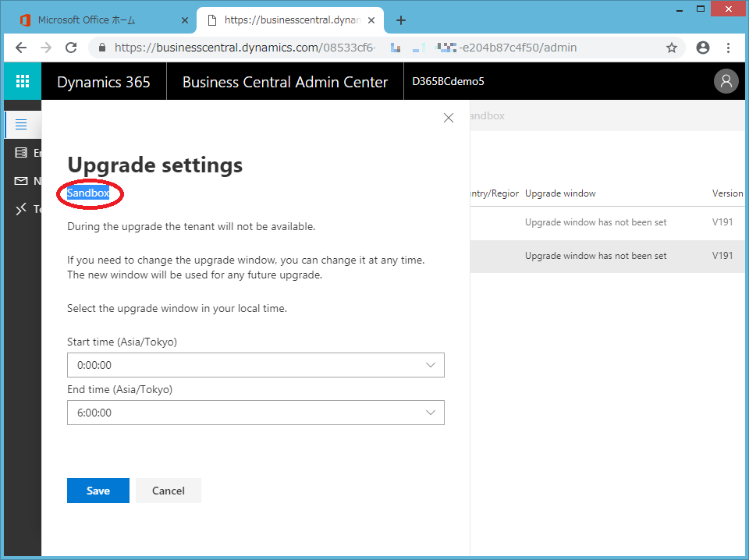Reload the current browser page
The width and height of the screenshot is (749, 560).
point(71,48)
